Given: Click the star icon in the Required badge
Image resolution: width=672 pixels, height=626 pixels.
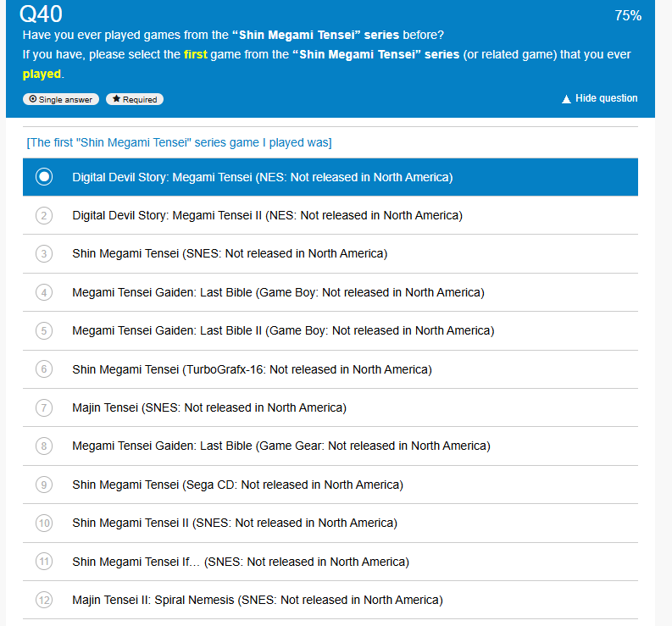Looking at the screenshot, I should pyautogui.click(x=116, y=99).
